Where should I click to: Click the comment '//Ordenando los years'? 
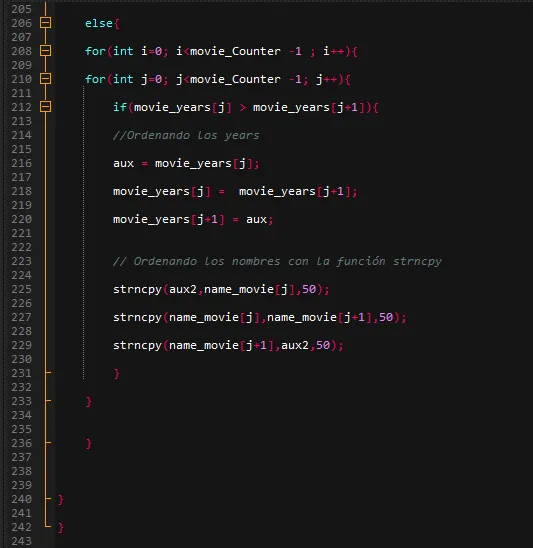186,135
